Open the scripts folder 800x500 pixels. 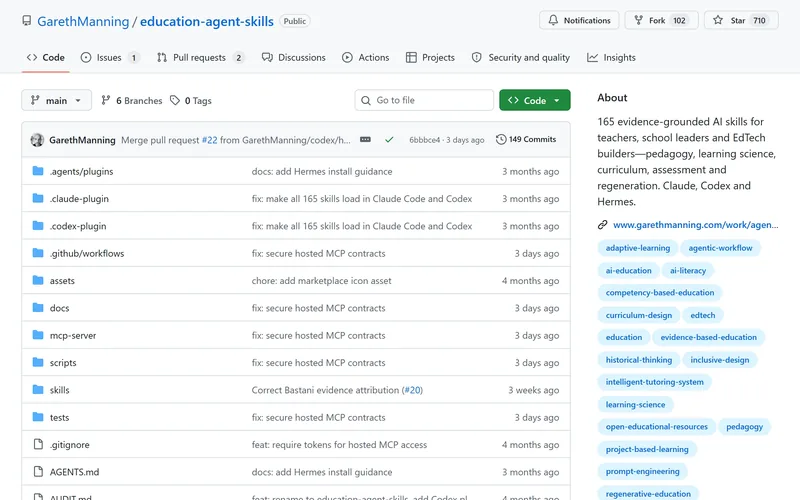tap(63, 363)
